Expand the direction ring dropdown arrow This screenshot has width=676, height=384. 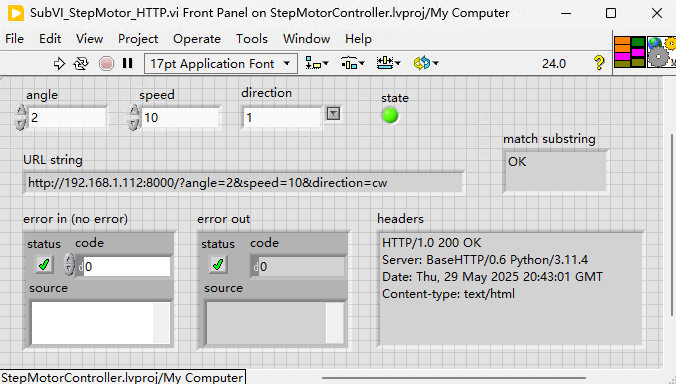click(333, 114)
